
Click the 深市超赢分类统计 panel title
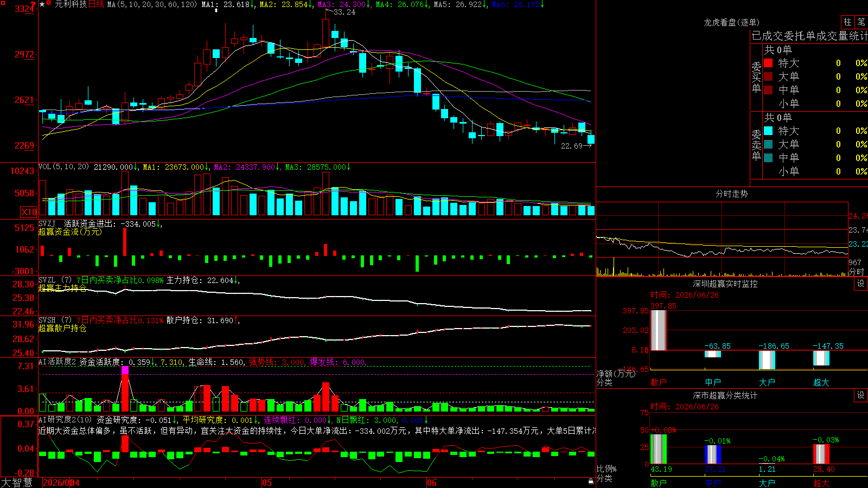point(725,395)
